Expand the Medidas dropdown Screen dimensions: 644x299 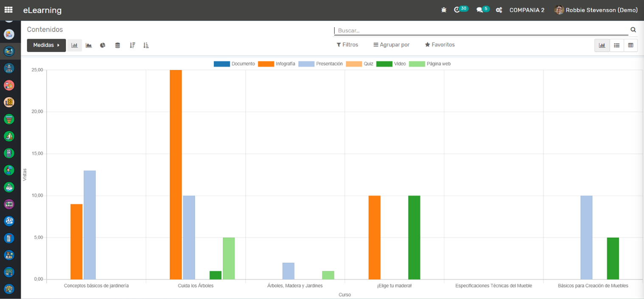coord(46,45)
